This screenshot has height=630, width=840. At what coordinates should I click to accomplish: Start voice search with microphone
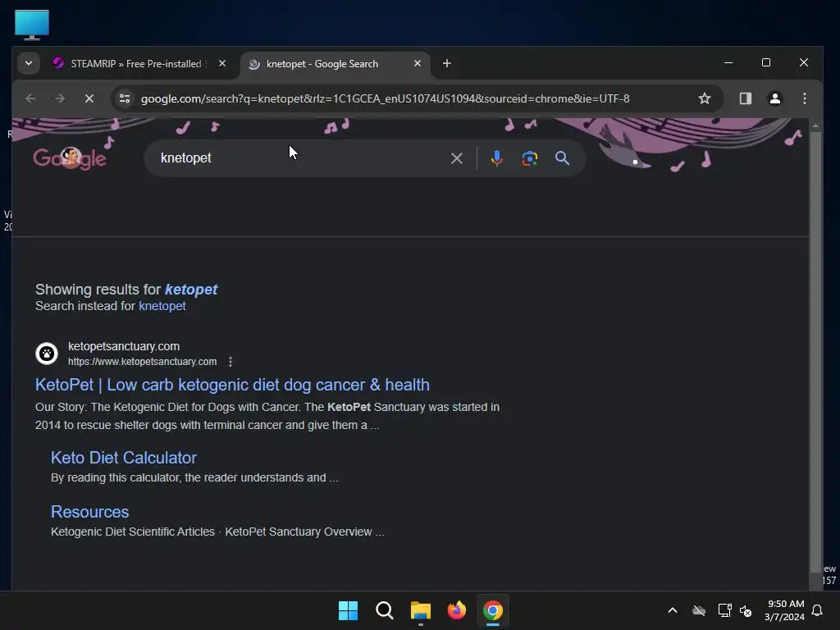click(x=496, y=158)
